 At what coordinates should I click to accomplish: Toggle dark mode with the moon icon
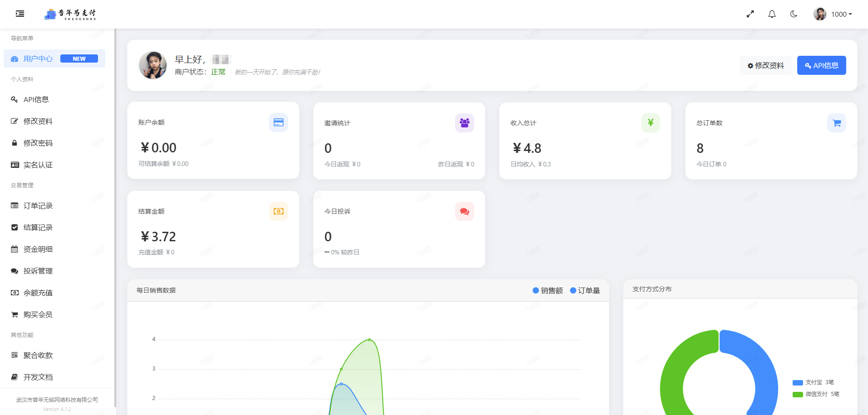coord(794,14)
